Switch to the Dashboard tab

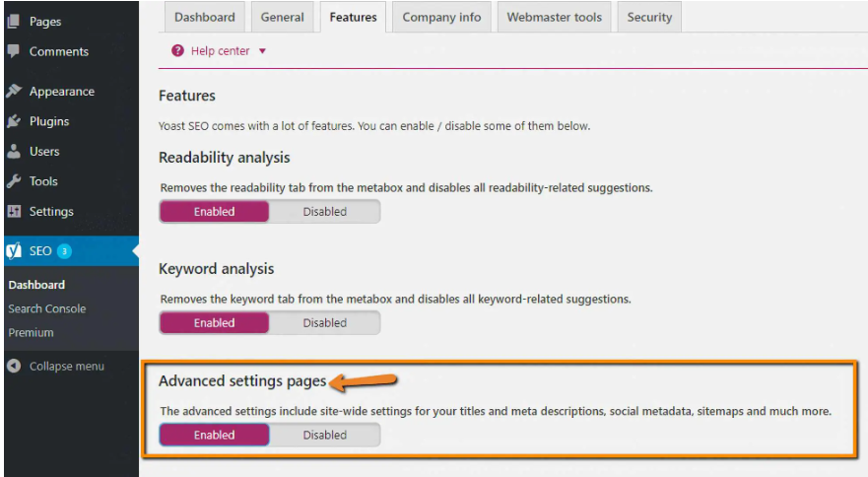point(205,17)
